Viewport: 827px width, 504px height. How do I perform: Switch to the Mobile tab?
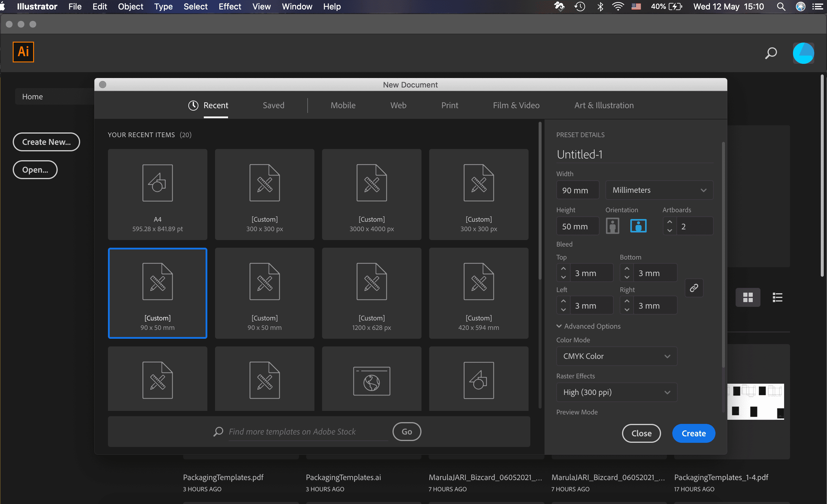343,105
